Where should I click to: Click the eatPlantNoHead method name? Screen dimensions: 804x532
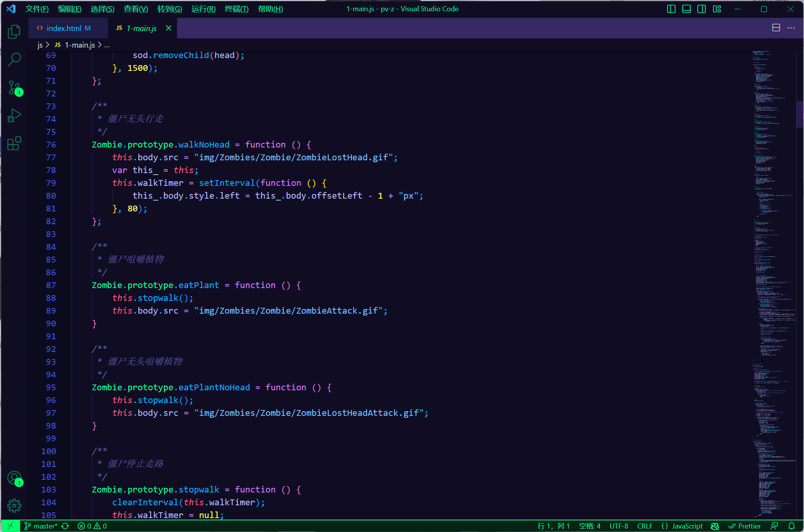click(214, 387)
